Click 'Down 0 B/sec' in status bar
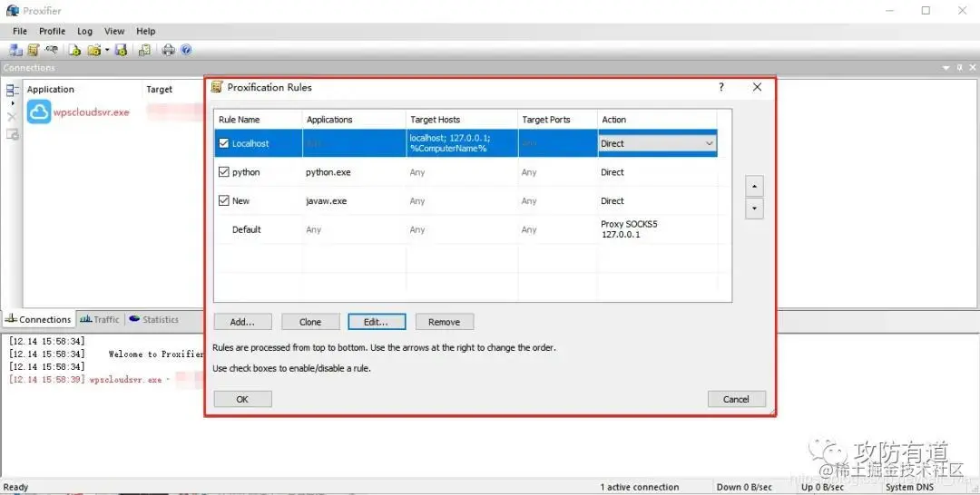 (744, 488)
